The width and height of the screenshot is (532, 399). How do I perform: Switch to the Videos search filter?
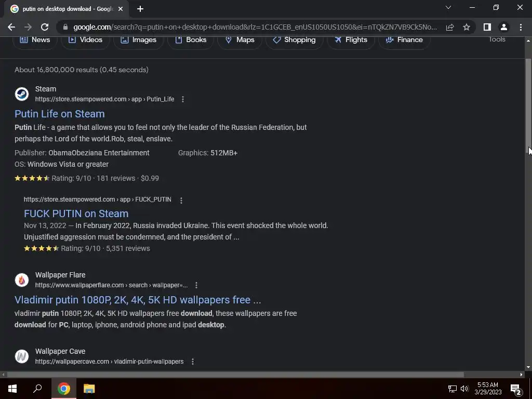[85, 40]
